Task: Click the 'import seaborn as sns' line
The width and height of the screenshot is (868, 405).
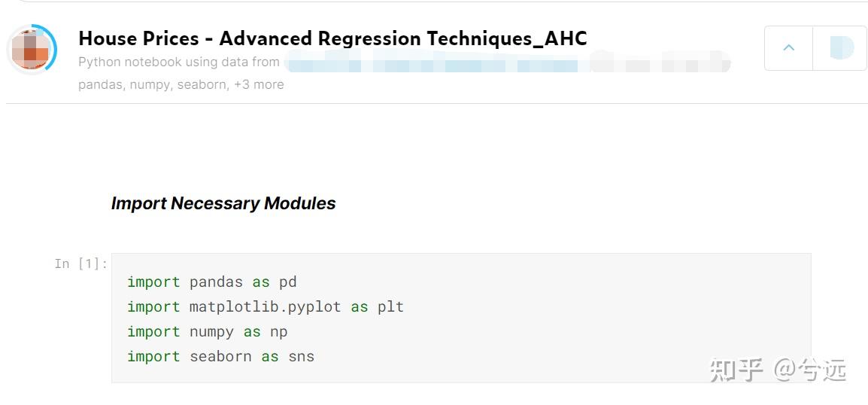Action: [220, 356]
